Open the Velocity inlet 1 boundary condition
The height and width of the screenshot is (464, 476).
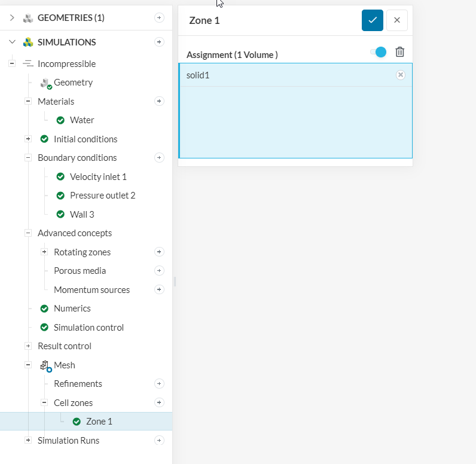pyautogui.click(x=98, y=177)
